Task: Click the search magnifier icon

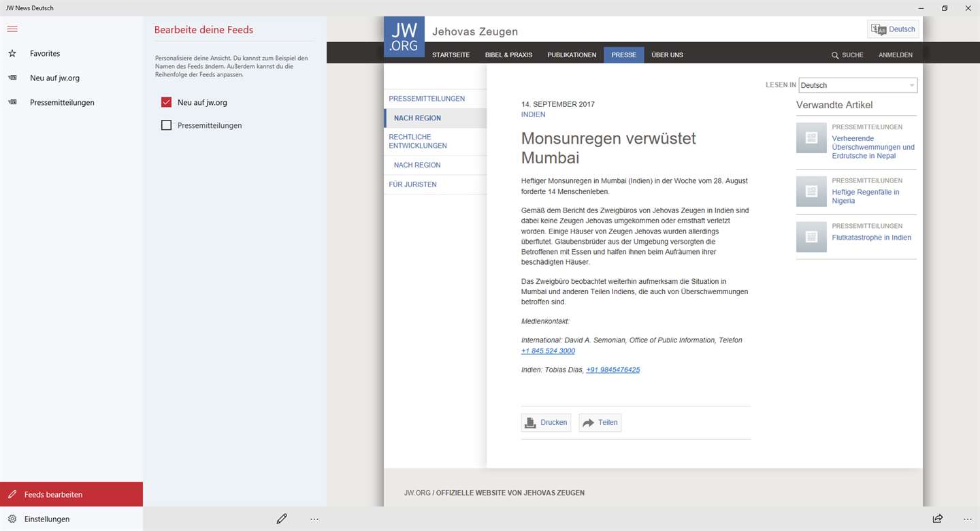Action: (x=835, y=55)
